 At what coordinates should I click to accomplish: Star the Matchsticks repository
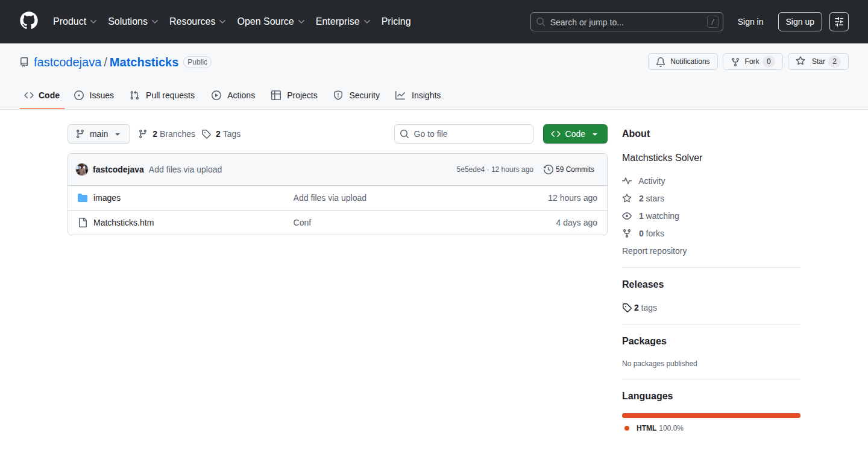818,62
